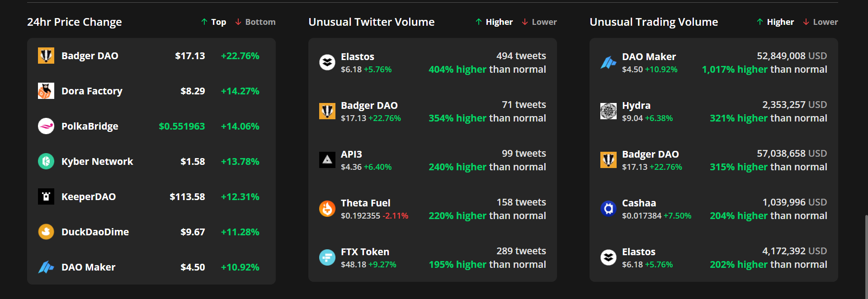Click the Kyber Network coin icon
Image resolution: width=868 pixels, height=299 pixels.
46,161
